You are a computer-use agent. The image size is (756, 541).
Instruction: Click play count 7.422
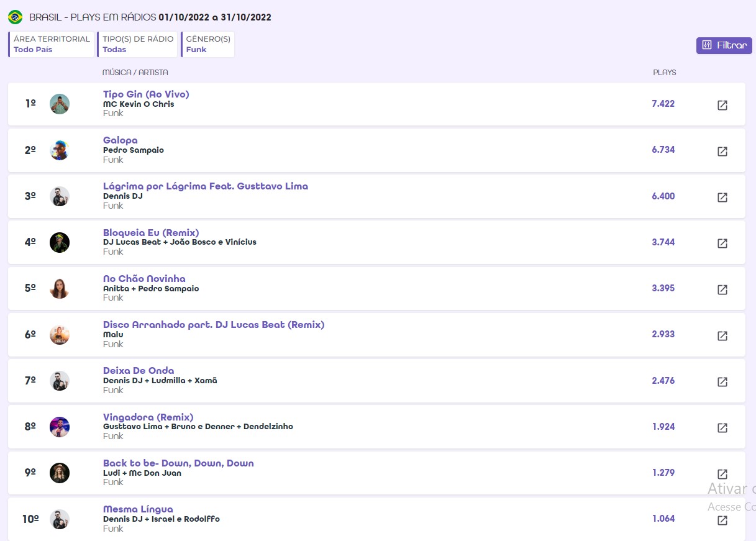663,104
